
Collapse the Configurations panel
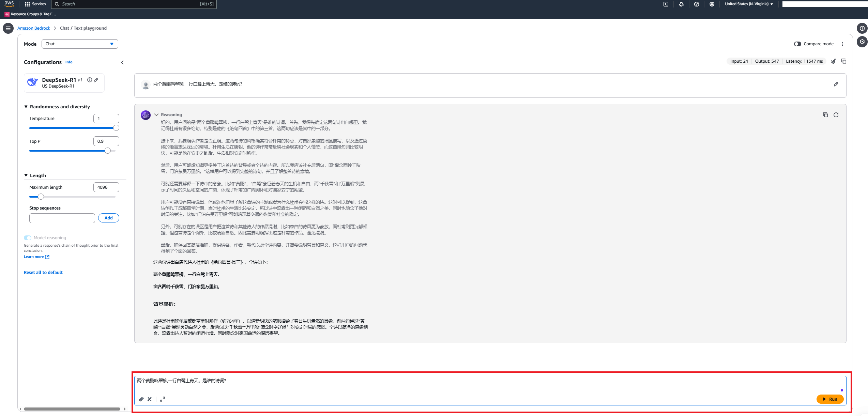coord(122,62)
